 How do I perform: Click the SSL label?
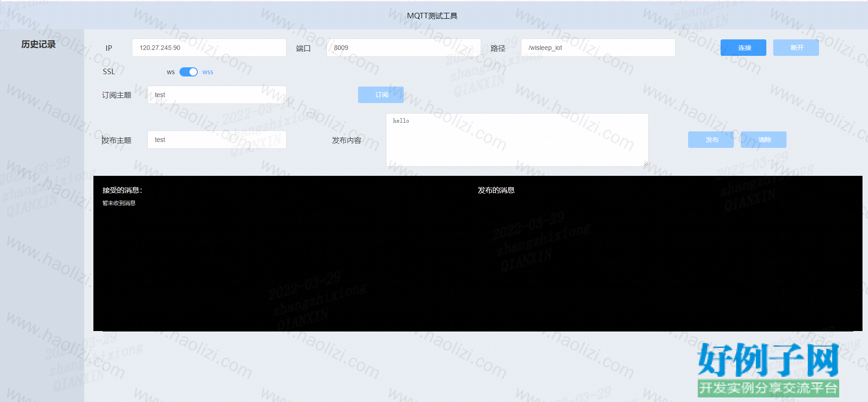point(109,71)
